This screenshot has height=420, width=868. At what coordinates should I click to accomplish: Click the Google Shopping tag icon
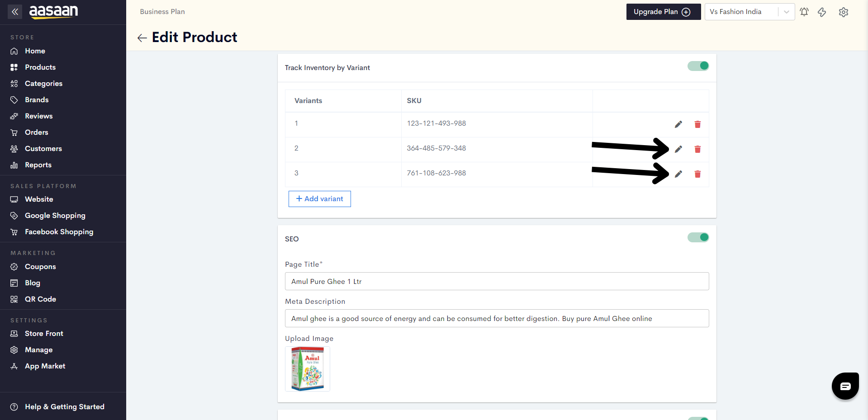coord(14,216)
